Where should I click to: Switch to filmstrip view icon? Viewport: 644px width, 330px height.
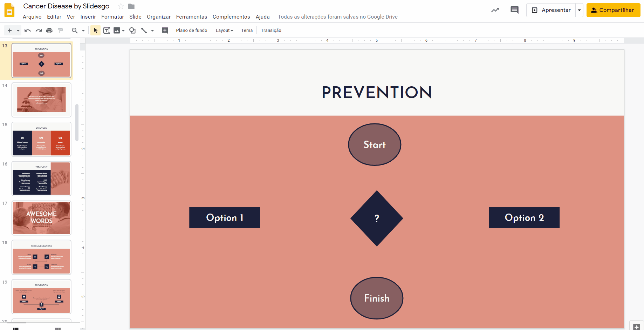pyautogui.click(x=16, y=328)
